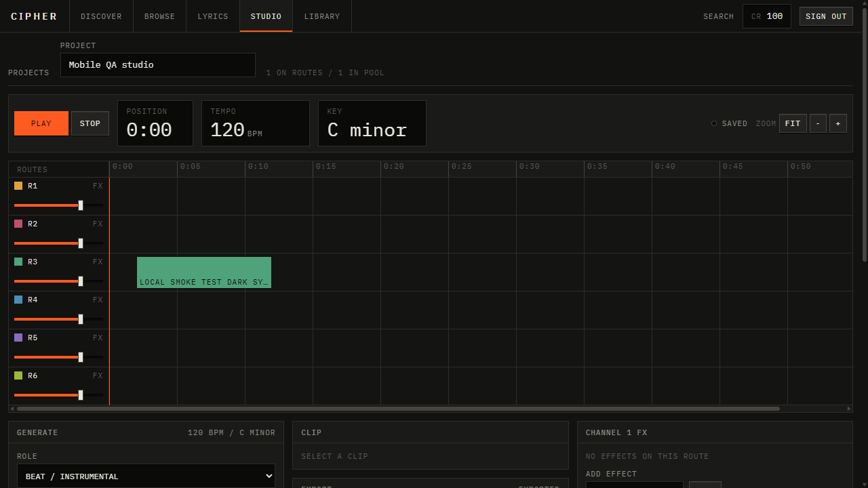
Task: Click the horizontal timeline scrollbar
Action: point(398,409)
